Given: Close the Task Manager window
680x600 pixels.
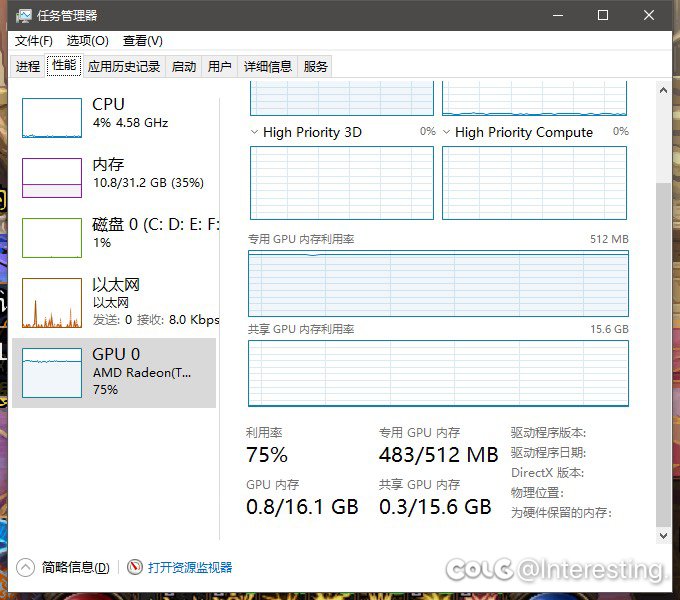Looking at the screenshot, I should pos(649,15).
